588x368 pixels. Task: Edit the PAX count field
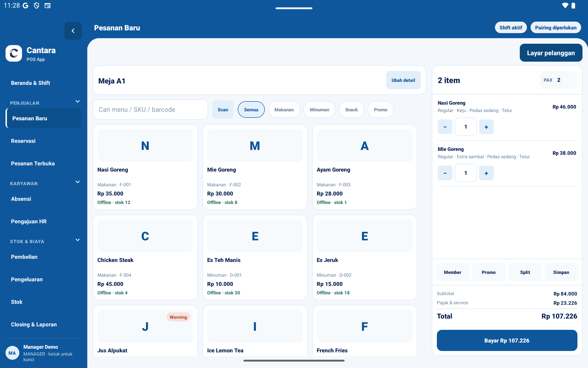pos(558,80)
